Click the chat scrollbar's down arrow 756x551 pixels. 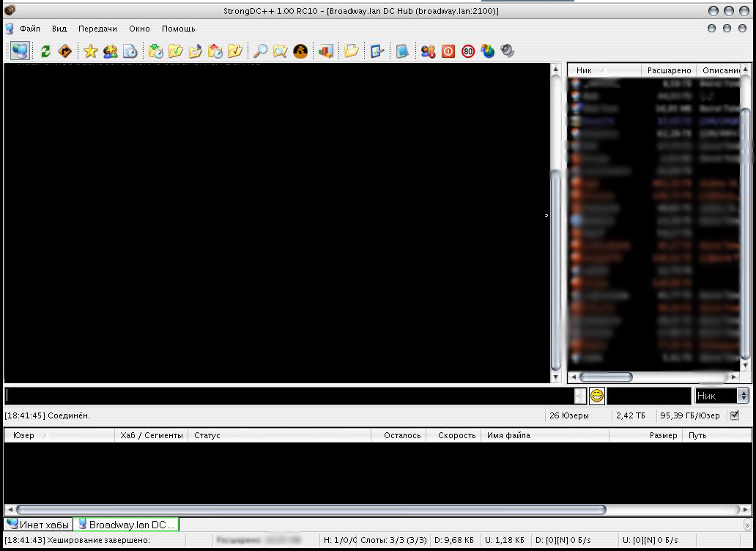556,377
